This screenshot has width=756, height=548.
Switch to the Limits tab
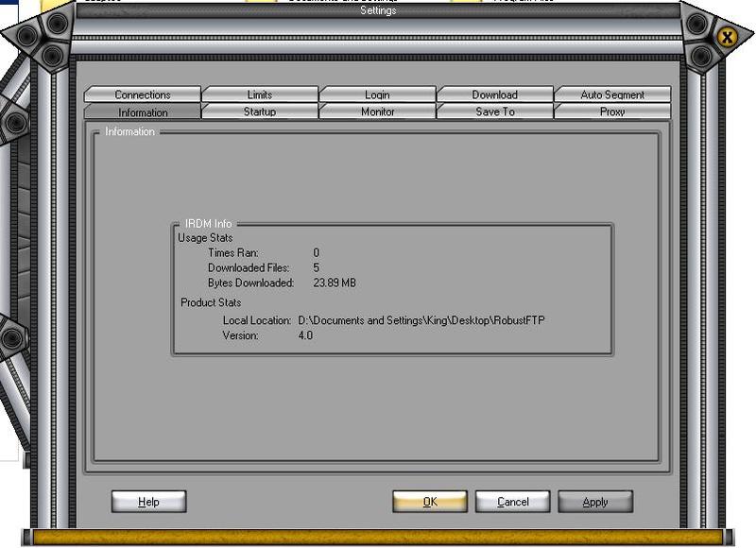click(260, 94)
